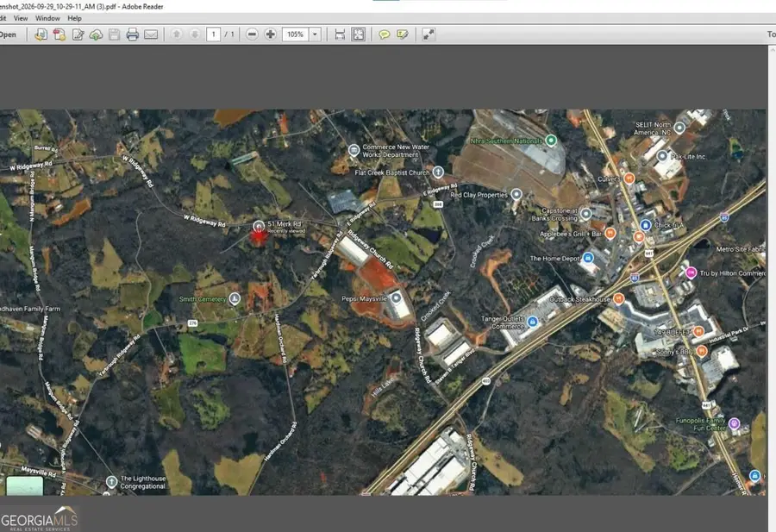Image resolution: width=776 pixels, height=532 pixels.
Task: Click the cloud upload icon
Action: (96, 34)
